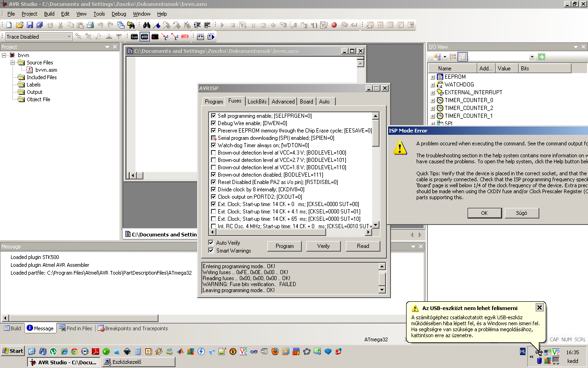588x368 pixels.
Task: Collapse the Source Files tree node
Action: point(13,63)
